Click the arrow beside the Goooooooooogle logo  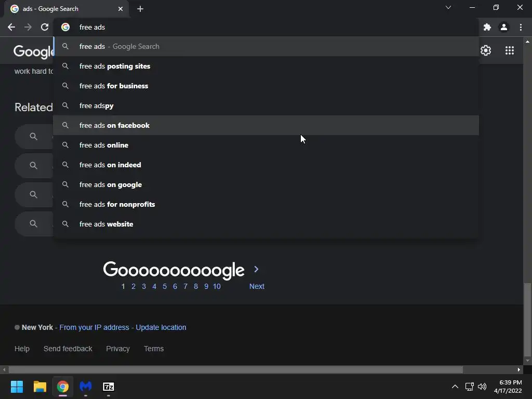click(257, 269)
